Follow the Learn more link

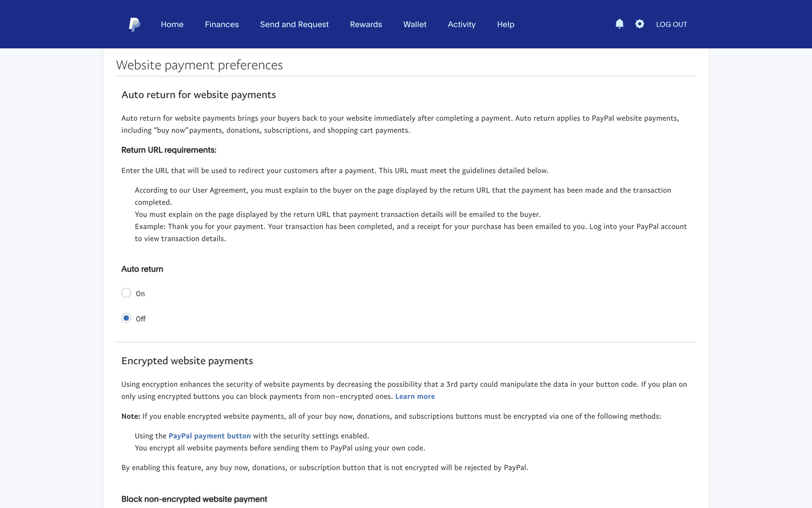tap(415, 396)
